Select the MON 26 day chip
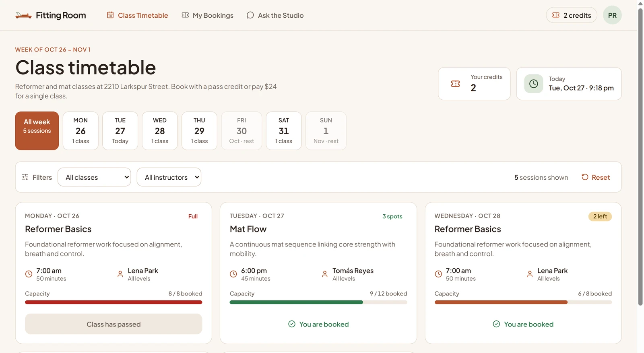644x353 pixels. pyautogui.click(x=80, y=131)
